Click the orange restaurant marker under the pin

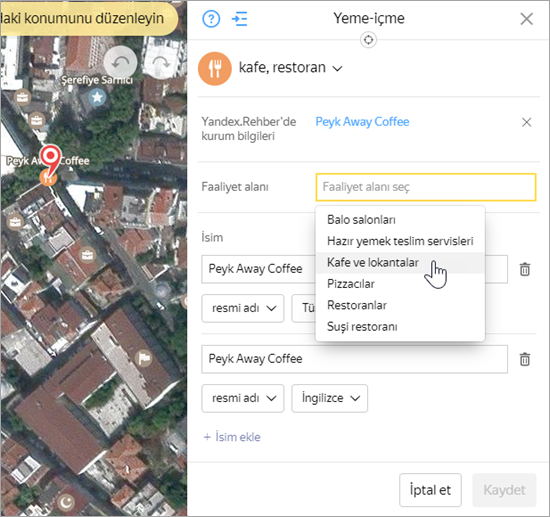pyautogui.click(x=48, y=177)
